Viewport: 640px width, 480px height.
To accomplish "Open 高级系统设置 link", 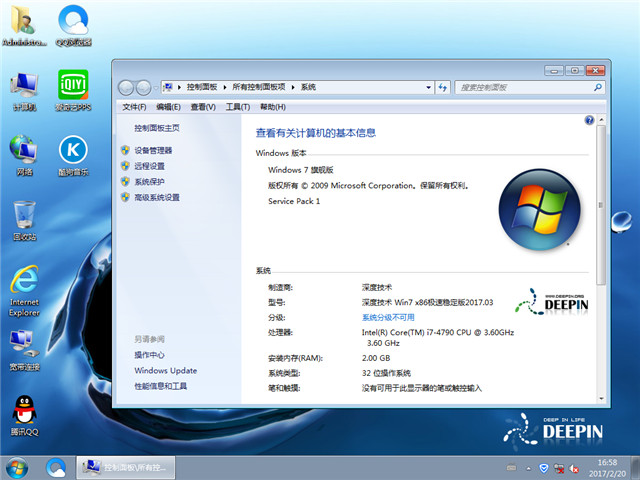I will 157,198.
